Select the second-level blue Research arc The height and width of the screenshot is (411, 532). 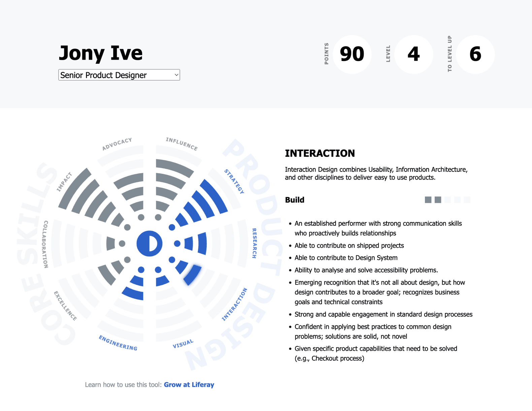pos(203,244)
